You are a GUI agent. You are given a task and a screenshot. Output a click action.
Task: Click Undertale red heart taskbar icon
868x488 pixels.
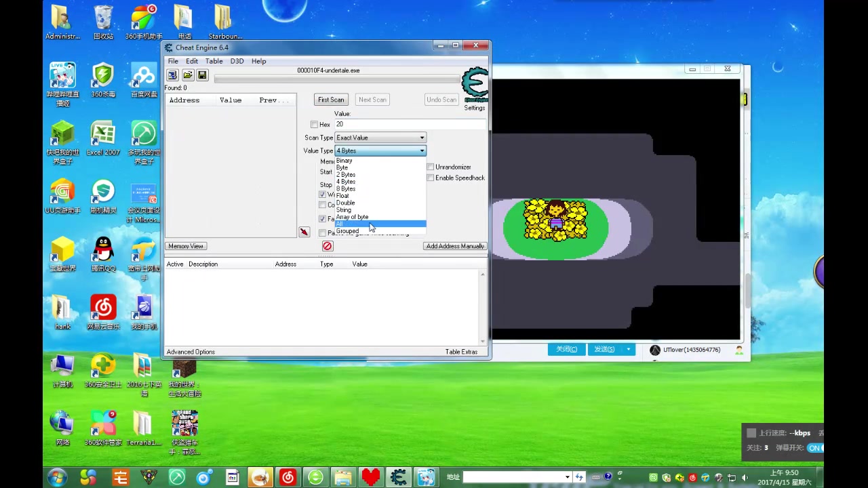click(x=371, y=477)
